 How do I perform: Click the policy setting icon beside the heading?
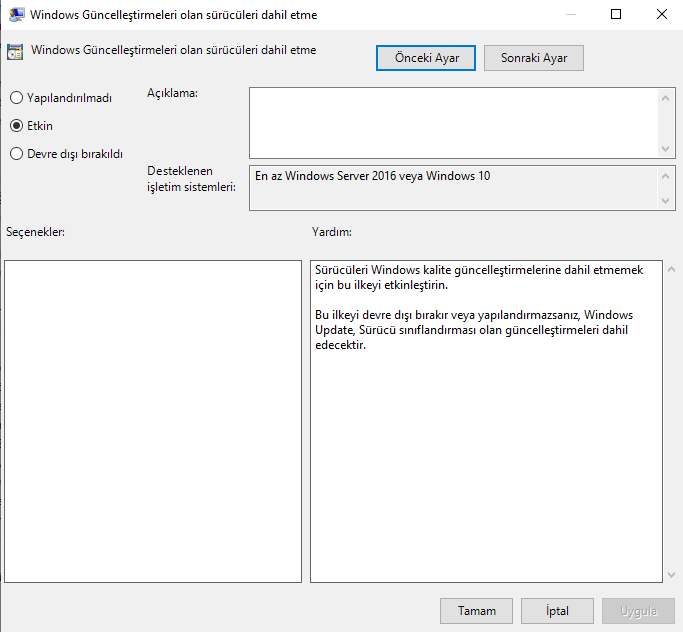coord(15,52)
